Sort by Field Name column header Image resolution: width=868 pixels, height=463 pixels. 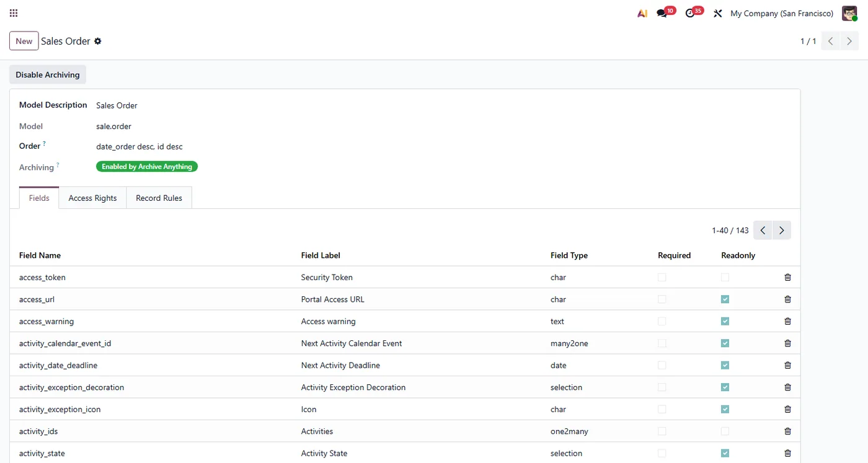pos(40,255)
